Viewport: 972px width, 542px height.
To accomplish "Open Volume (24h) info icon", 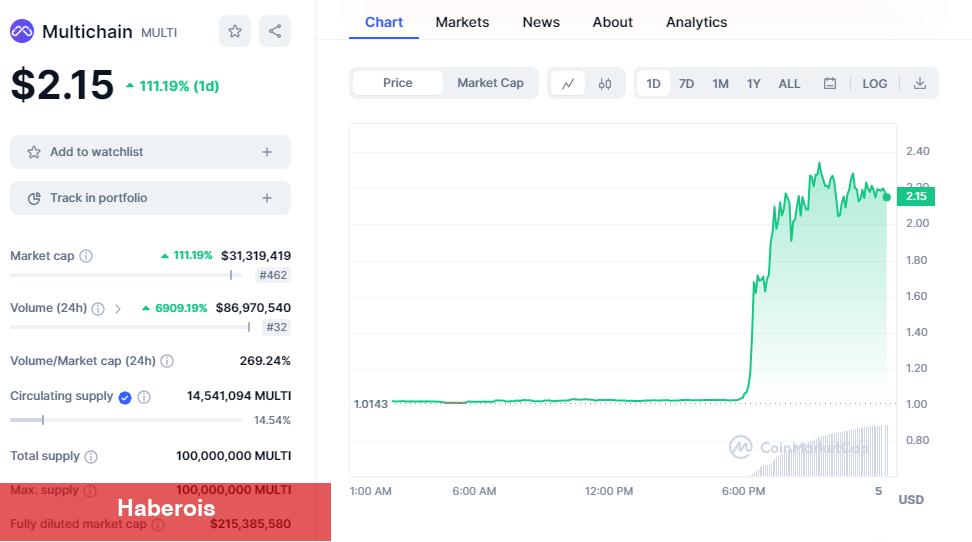I will (98, 308).
